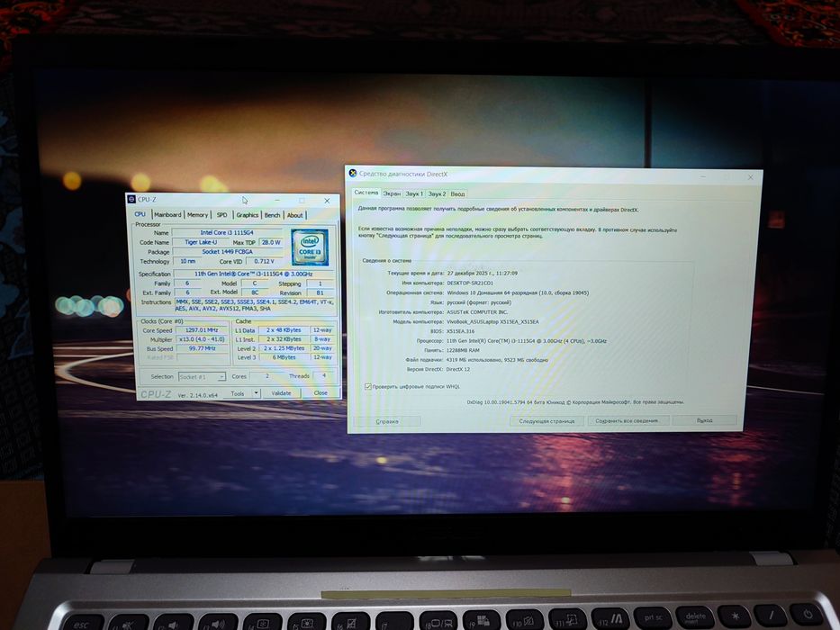The height and width of the screenshot is (630, 840).
Task: Close the DirectX diagnostic window with X
Action: [750, 176]
